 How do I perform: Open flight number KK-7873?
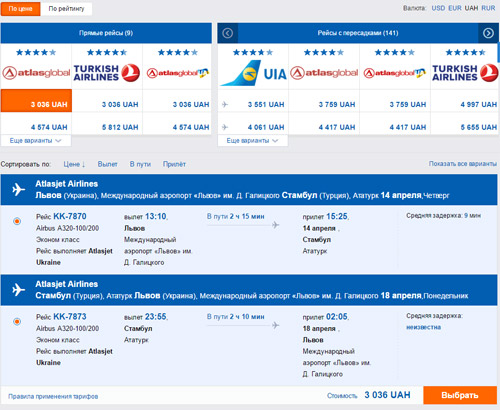70,316
